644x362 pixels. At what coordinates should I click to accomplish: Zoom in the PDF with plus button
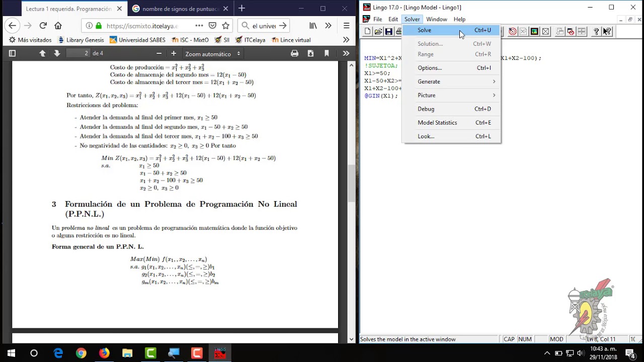[x=174, y=53]
